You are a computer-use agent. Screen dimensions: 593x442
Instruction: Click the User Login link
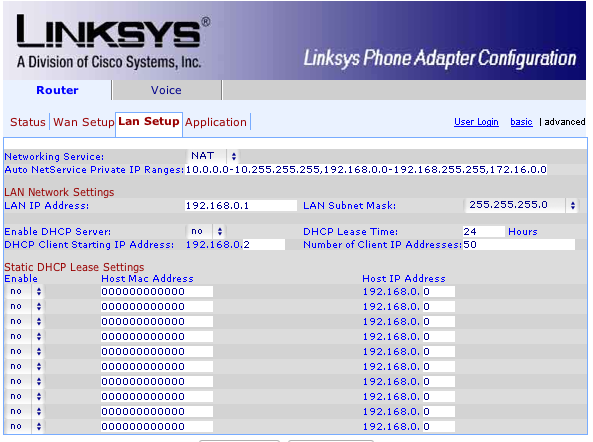click(x=476, y=122)
